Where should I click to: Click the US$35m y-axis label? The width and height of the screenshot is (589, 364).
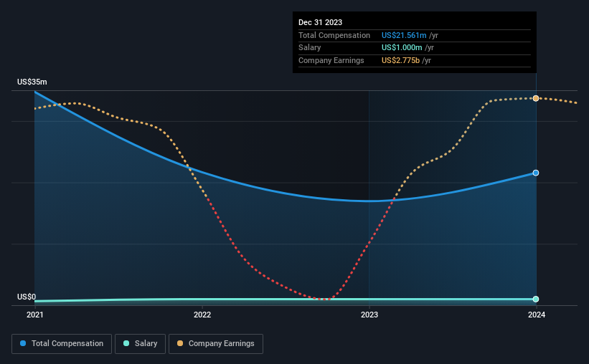point(32,82)
